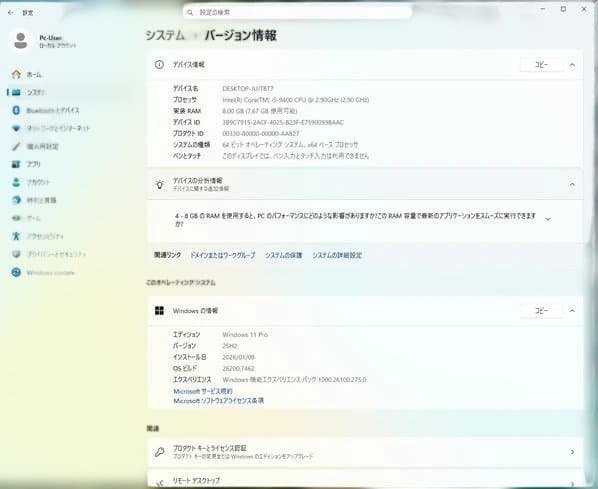Click the install date 2026/01/08 value
This screenshot has width=598, height=489.
coord(238,357)
